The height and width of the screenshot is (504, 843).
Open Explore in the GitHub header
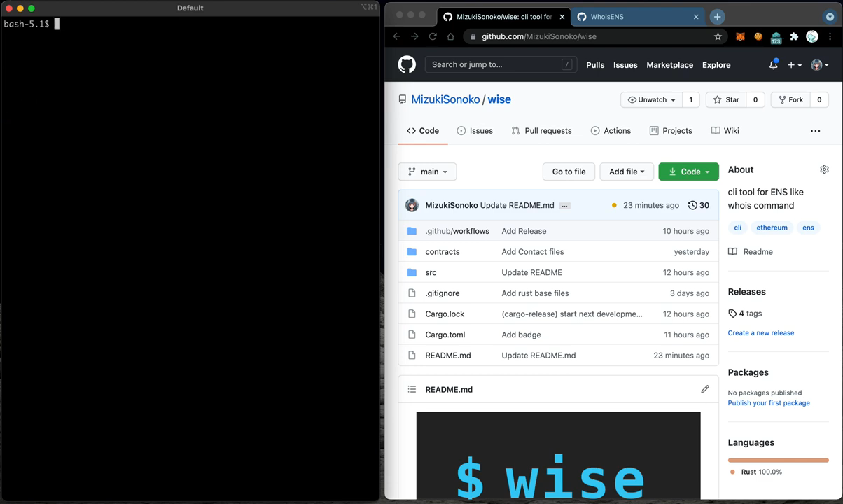[716, 65]
